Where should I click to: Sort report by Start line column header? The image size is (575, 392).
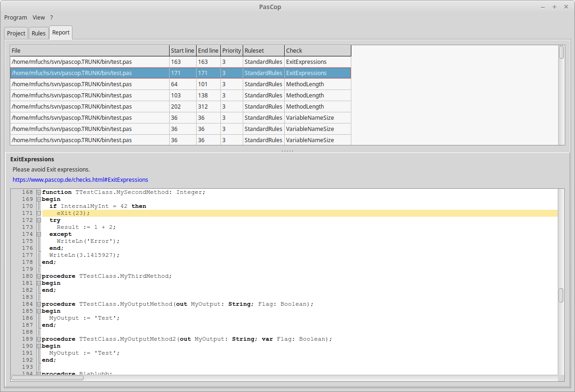183,50
